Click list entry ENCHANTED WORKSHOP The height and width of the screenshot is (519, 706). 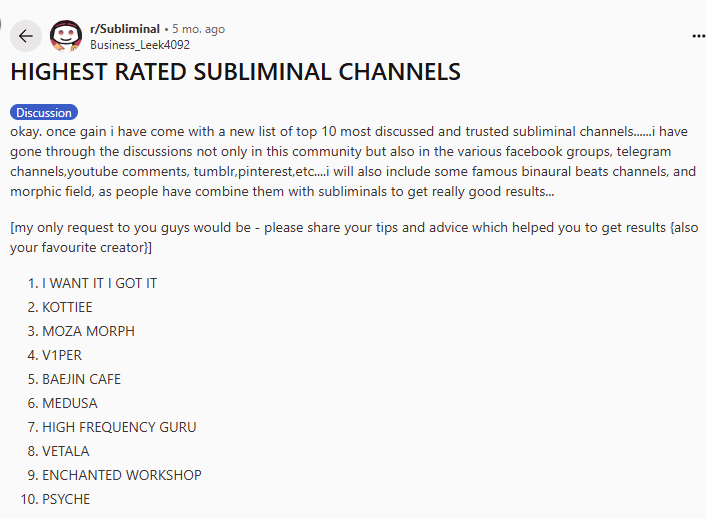tap(121, 475)
